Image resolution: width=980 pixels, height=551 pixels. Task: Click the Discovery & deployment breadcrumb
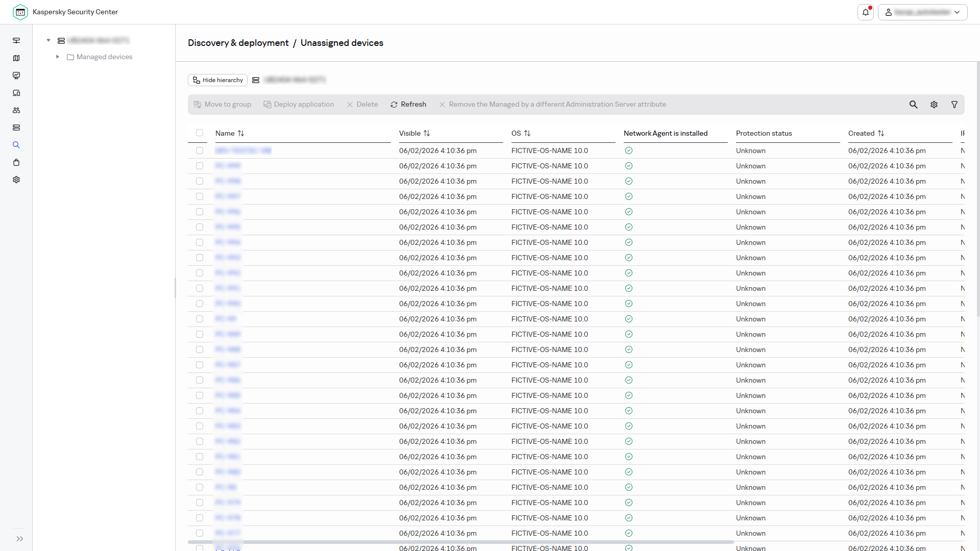pyautogui.click(x=238, y=43)
